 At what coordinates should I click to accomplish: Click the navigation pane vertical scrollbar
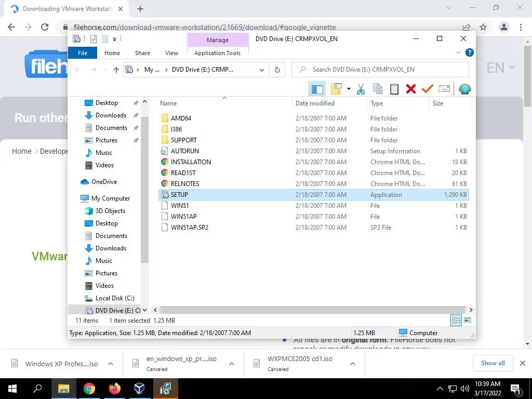pyautogui.click(x=144, y=190)
